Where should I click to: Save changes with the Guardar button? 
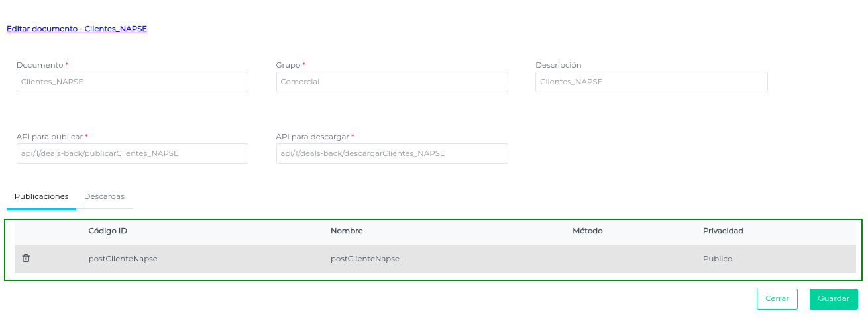(833, 298)
